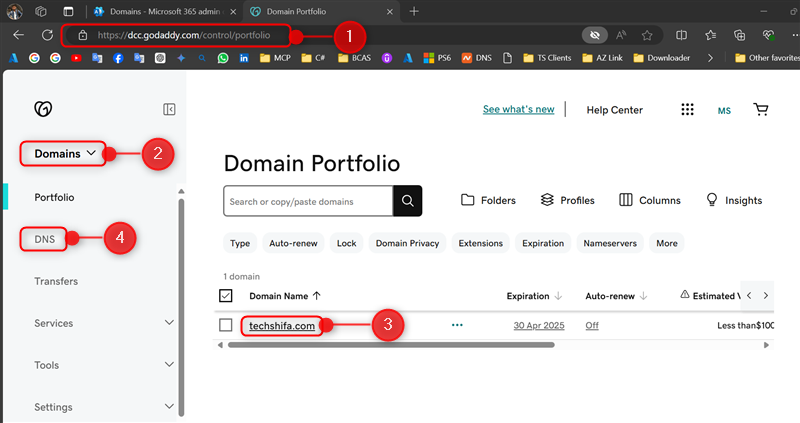This screenshot has height=423, width=800.
Task: Tick the techshifa.com row checkbox
Action: point(226,325)
